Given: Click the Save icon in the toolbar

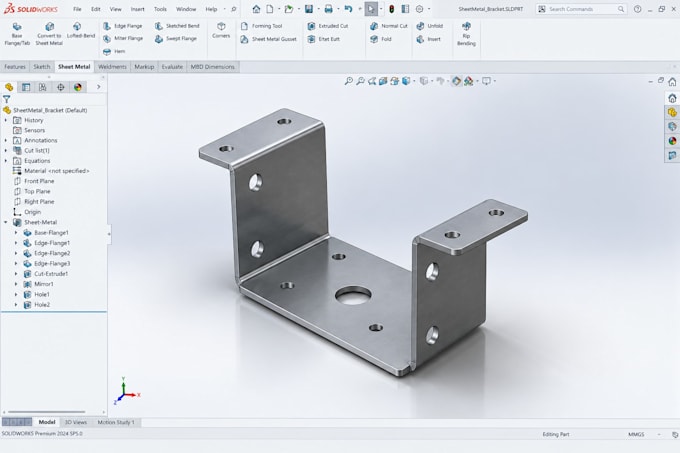Looking at the screenshot, I should coord(309,9).
